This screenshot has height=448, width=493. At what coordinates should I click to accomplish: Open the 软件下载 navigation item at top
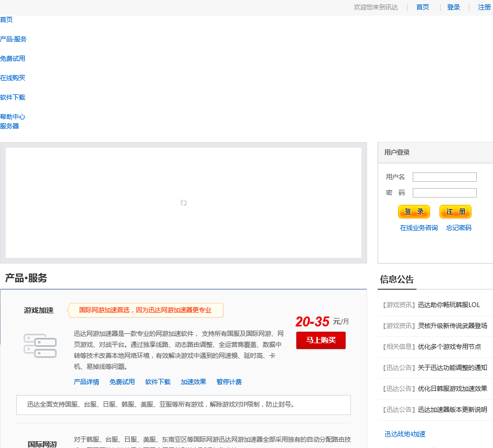(13, 97)
